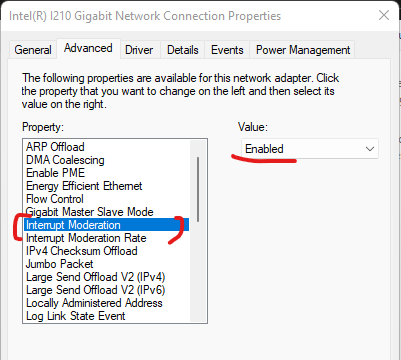This screenshot has width=401, height=360.
Task: Close the adapter Properties dialog
Action: click(384, 15)
